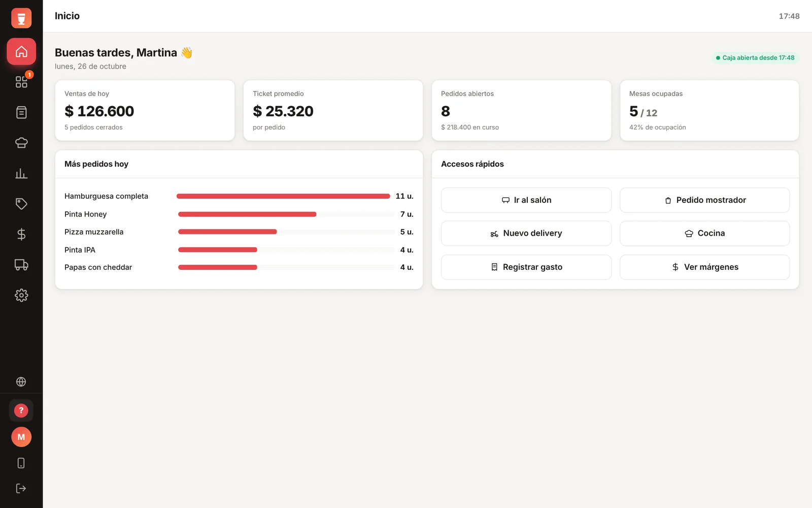This screenshot has width=812, height=508.
Task: Open the reports bar chart icon
Action: point(21,173)
